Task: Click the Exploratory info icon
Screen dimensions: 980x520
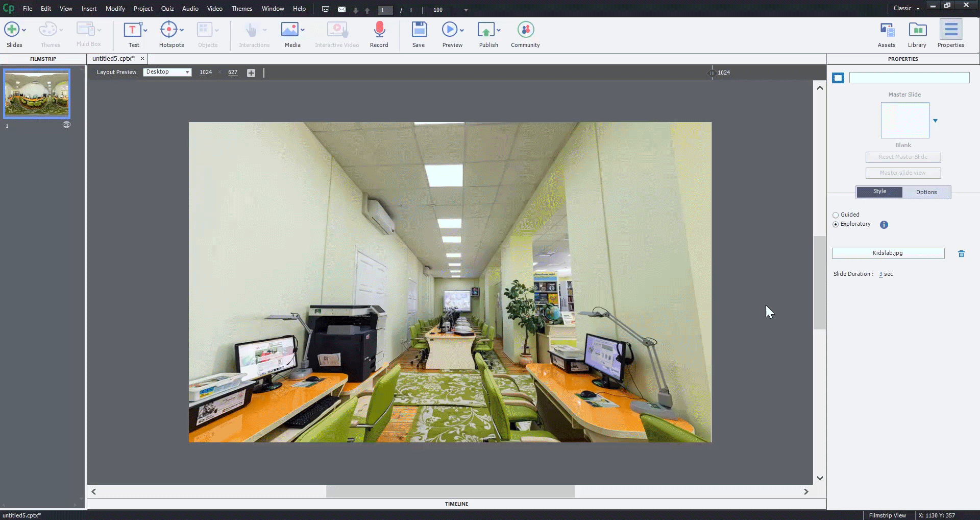Action: coord(884,225)
